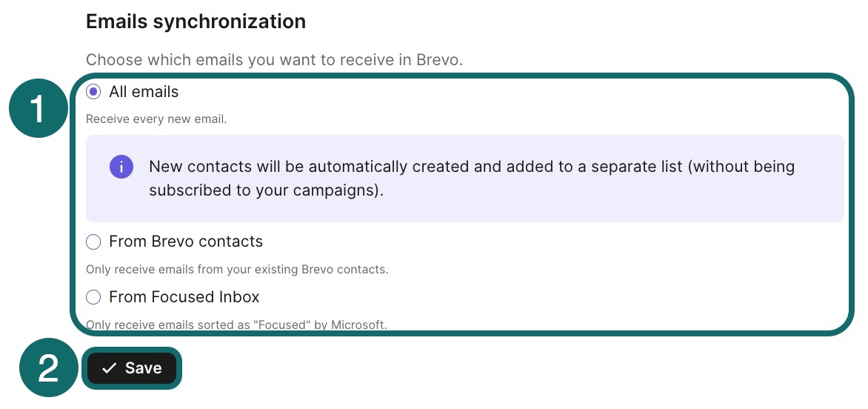
Task: Select the All emails radio button
Action: pos(93,92)
